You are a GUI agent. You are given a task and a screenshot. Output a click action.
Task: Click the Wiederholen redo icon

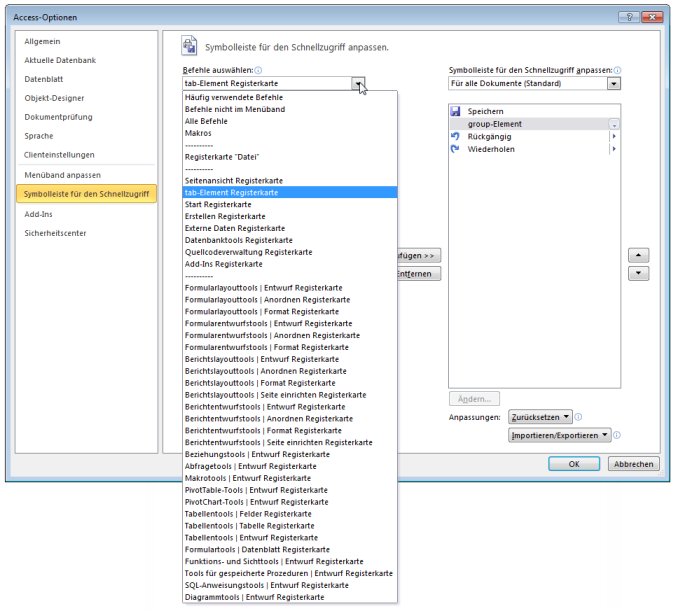[456, 149]
